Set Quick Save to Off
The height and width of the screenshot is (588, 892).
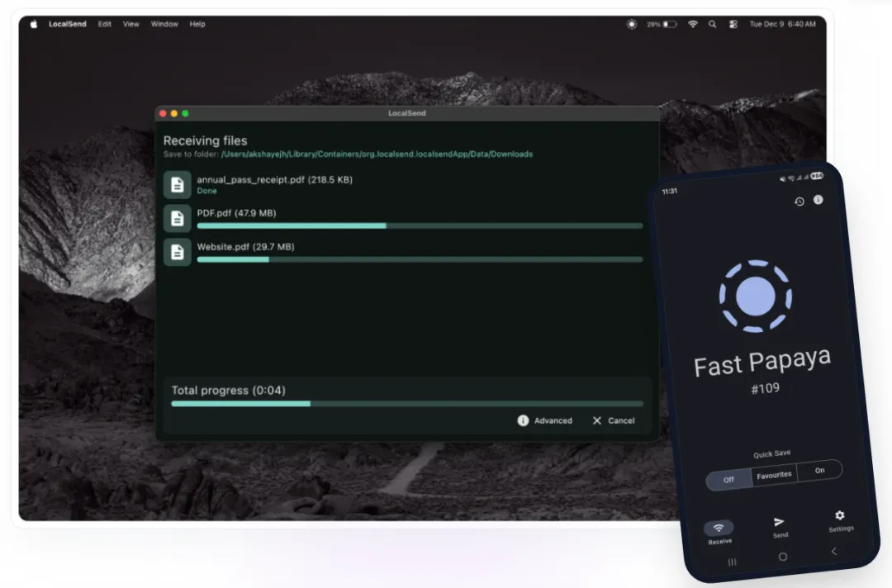click(x=728, y=479)
